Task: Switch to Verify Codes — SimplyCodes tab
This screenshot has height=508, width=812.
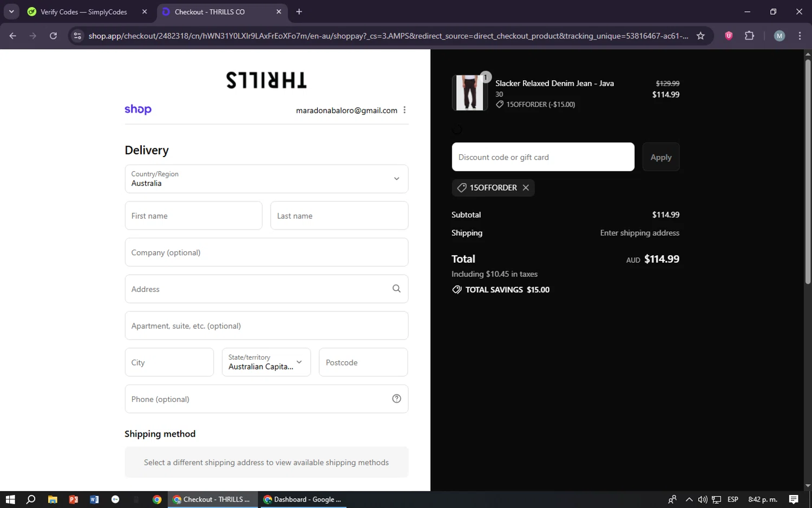Action: coord(84,11)
